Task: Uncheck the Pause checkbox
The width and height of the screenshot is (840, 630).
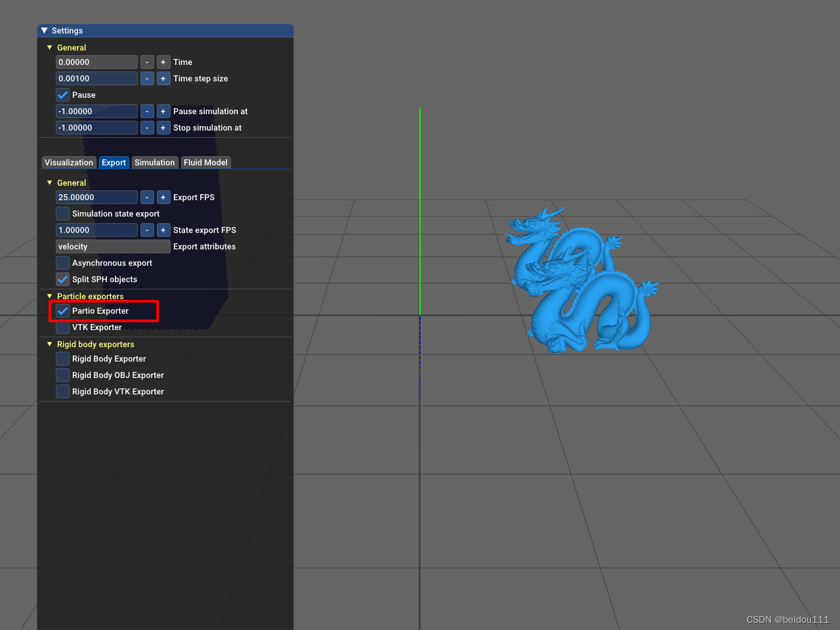Action: (x=62, y=95)
